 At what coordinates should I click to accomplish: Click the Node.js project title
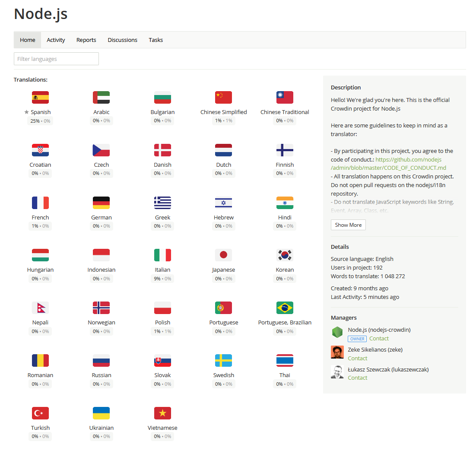(x=41, y=14)
